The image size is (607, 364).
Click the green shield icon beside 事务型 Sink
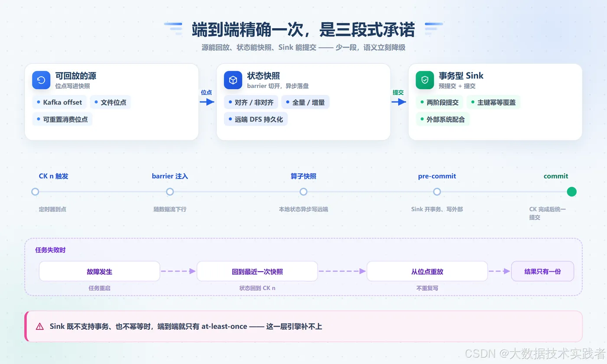(x=425, y=80)
